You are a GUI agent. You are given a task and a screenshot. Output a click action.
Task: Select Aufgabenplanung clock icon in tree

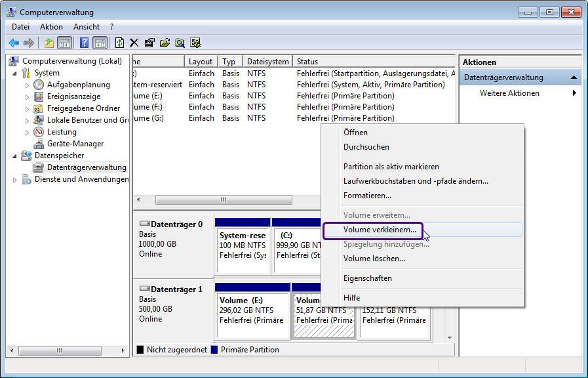tap(39, 85)
